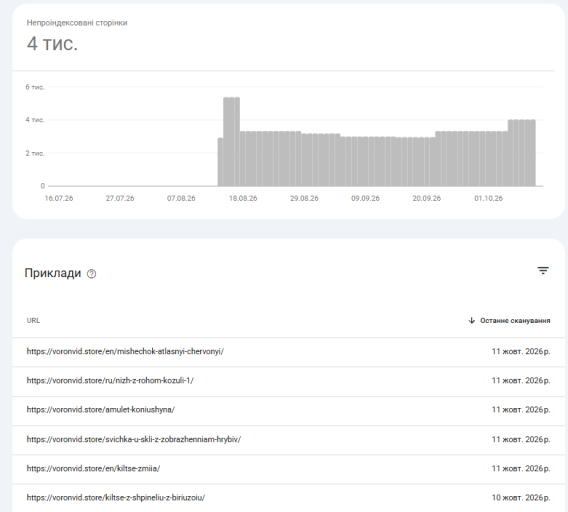Select the 27.07.26 chart axis date

(120, 198)
